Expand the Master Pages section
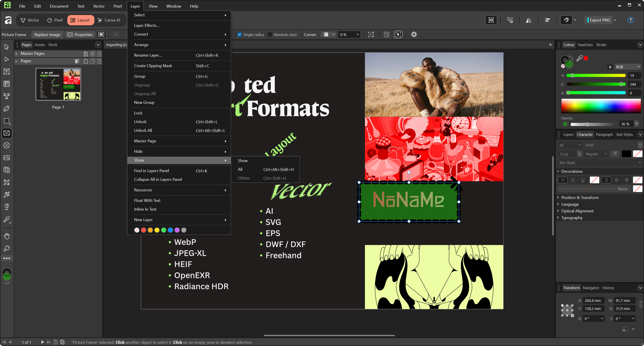644x346 pixels. point(16,53)
